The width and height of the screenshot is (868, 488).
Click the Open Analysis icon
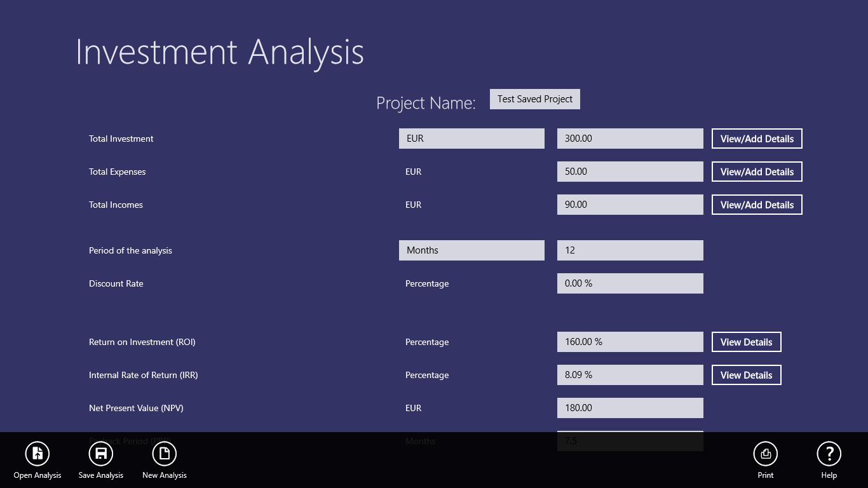(x=37, y=454)
